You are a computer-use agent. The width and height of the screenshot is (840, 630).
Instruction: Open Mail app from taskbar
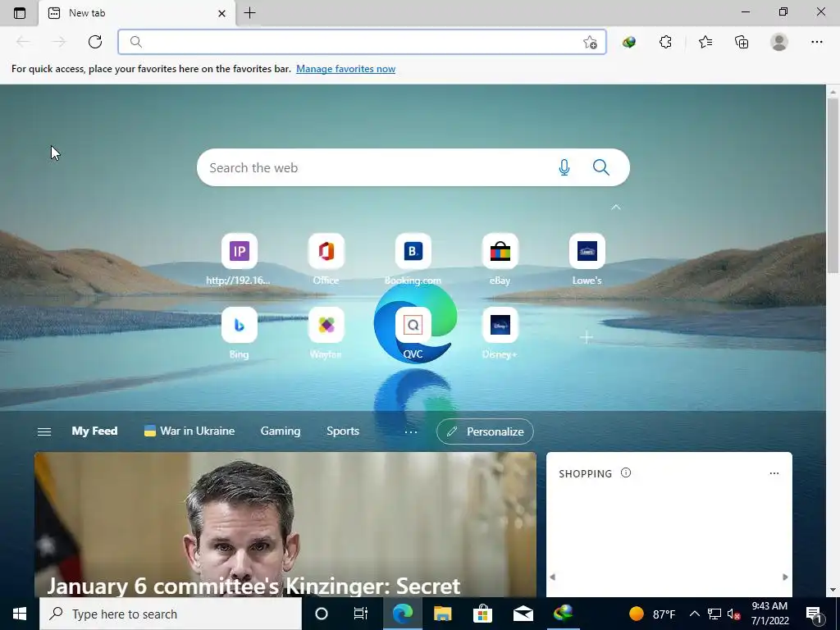523,614
